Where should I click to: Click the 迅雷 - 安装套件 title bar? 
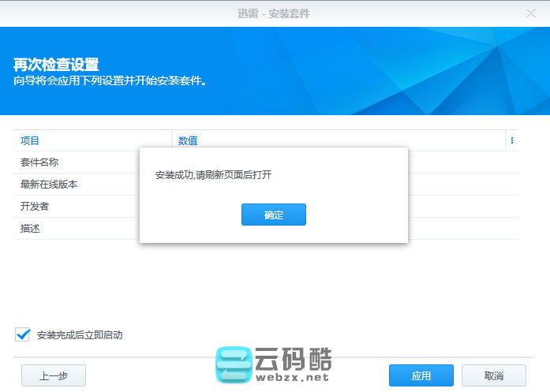[275, 13]
